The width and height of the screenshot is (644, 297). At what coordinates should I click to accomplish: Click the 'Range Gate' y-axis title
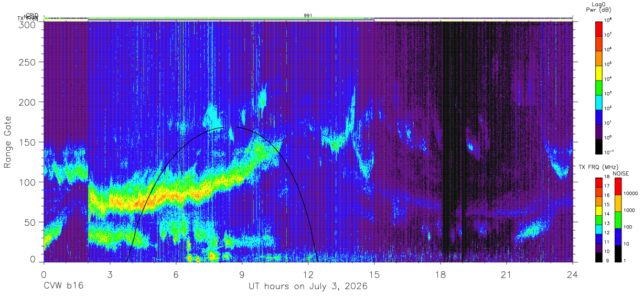tap(8, 142)
